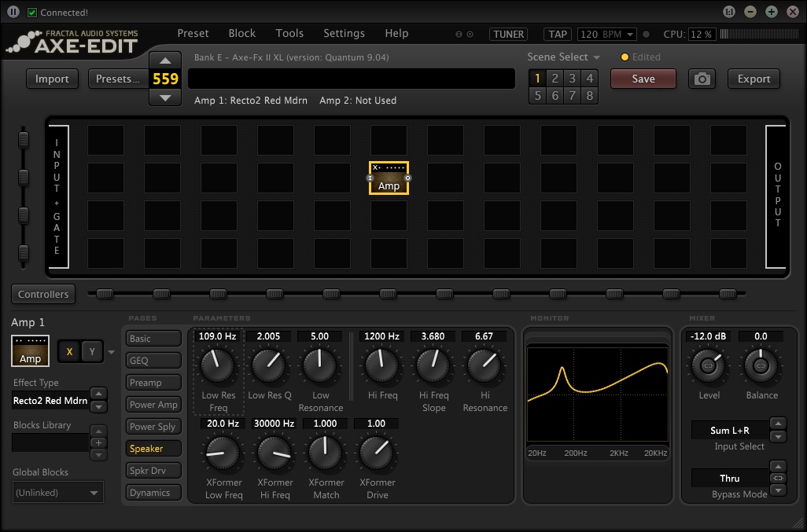
Task: Click the XFormer Match knob
Action: tap(326, 453)
